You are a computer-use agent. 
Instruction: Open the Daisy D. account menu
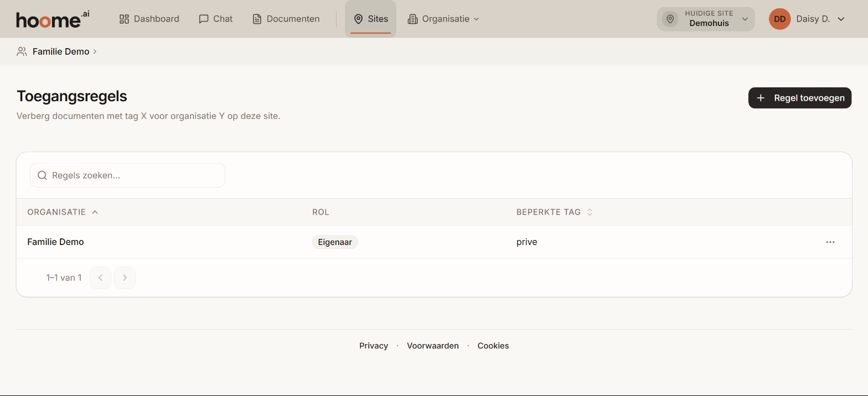[x=807, y=19]
